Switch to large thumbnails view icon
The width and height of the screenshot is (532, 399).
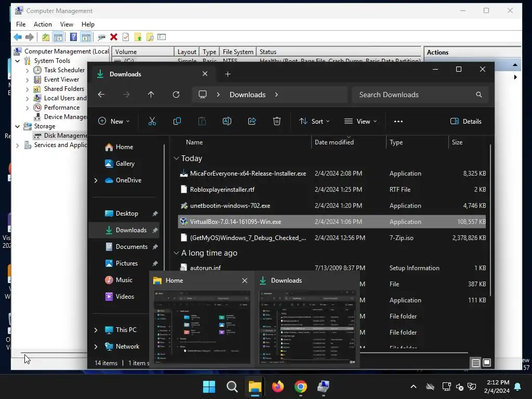point(486,363)
